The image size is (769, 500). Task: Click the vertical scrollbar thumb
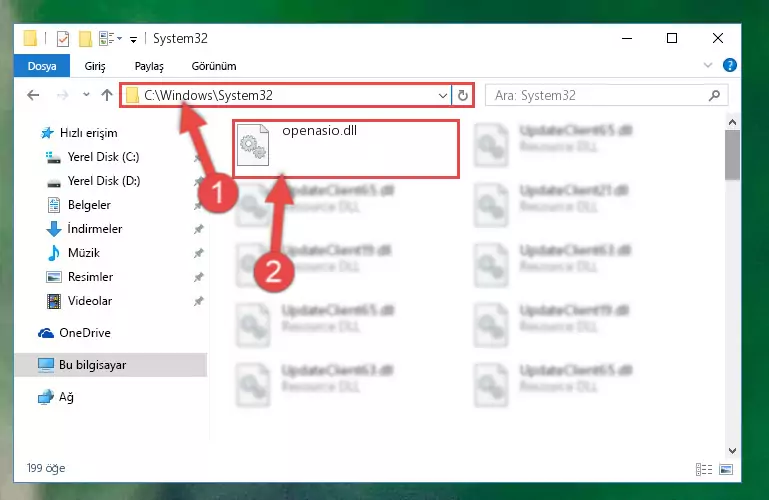(x=732, y=155)
